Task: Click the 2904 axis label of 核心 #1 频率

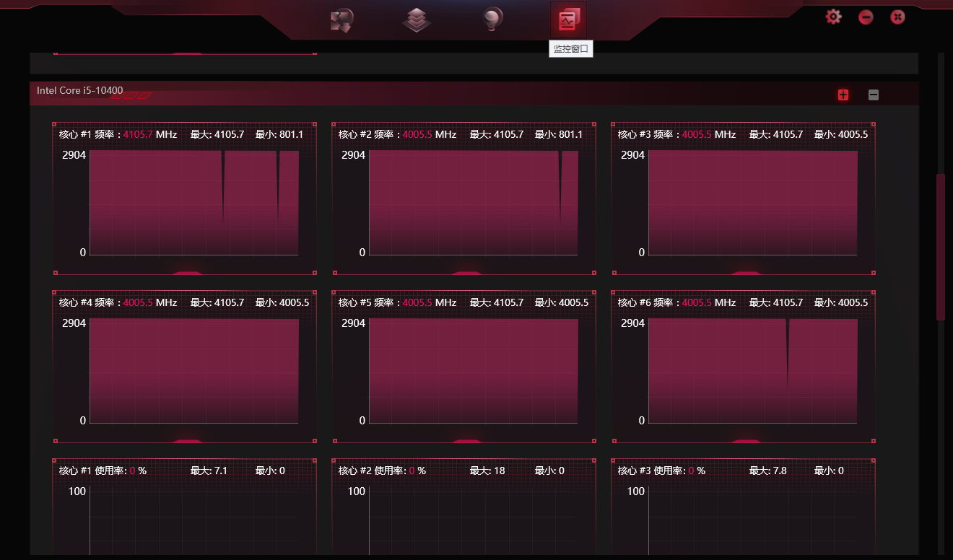Action: 74,155
